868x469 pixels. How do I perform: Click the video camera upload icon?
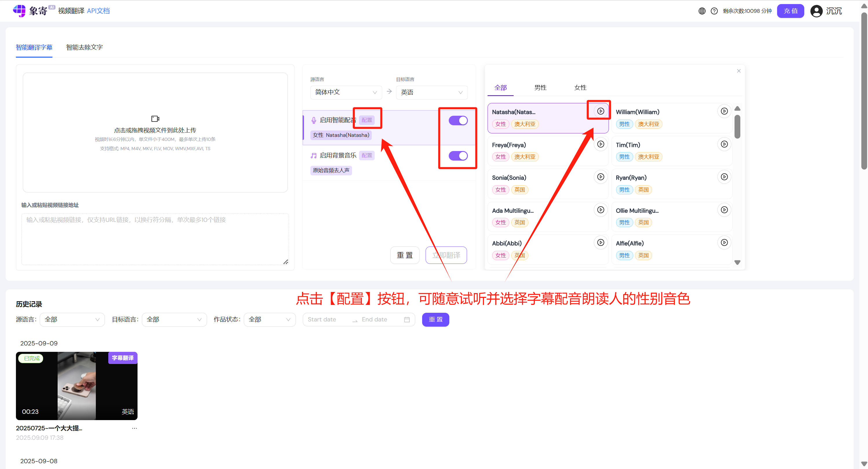pos(155,119)
